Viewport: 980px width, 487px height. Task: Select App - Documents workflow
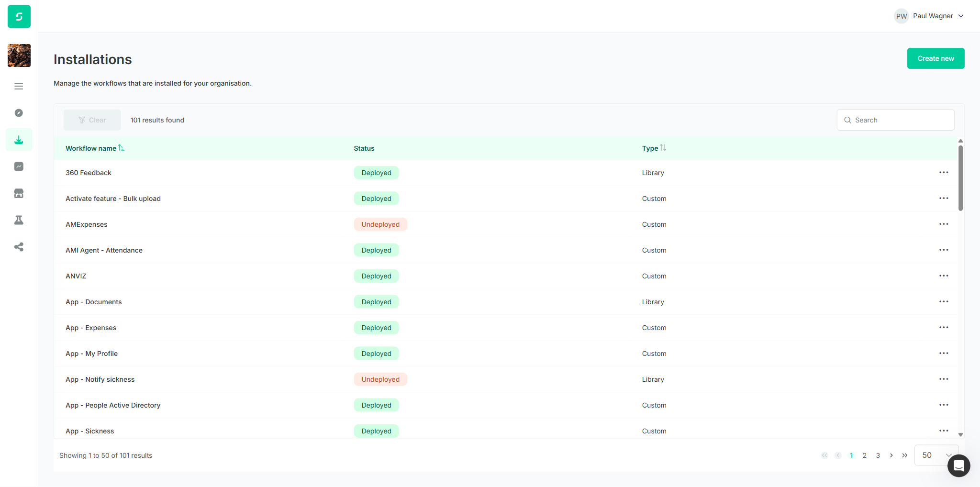coord(94,302)
